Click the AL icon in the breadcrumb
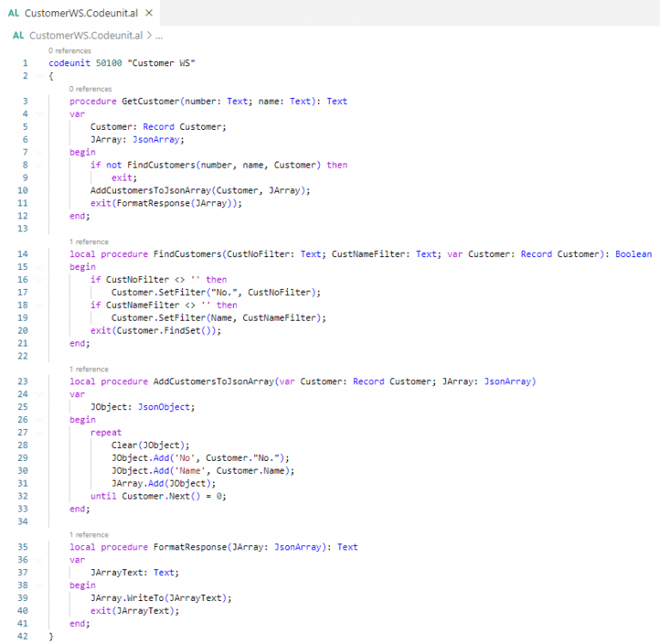This screenshot has height=644, width=660. click(x=18, y=35)
